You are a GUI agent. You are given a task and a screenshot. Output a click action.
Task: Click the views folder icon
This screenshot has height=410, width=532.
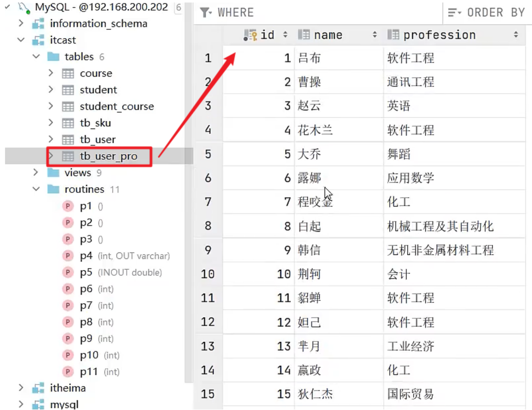pos(53,173)
